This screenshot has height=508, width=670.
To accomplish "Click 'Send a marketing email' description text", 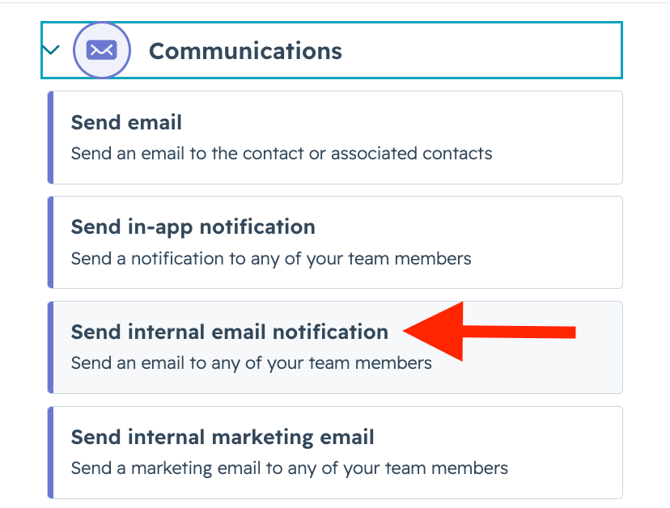I will pos(289,468).
